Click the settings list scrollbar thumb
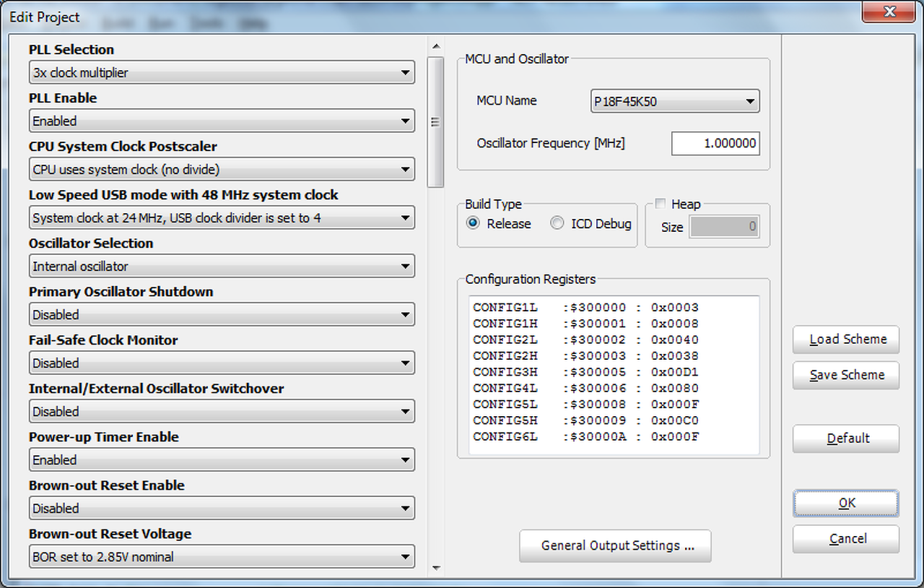The image size is (924, 588). click(435, 122)
